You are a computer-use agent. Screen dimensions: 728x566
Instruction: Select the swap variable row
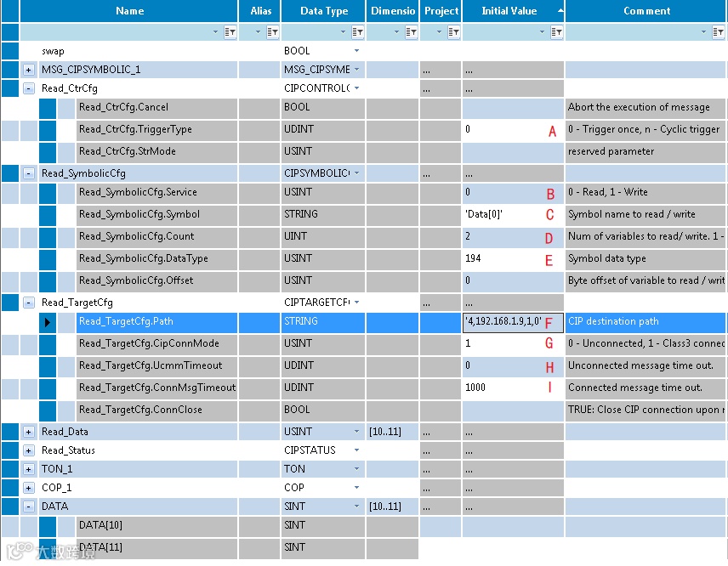point(53,51)
